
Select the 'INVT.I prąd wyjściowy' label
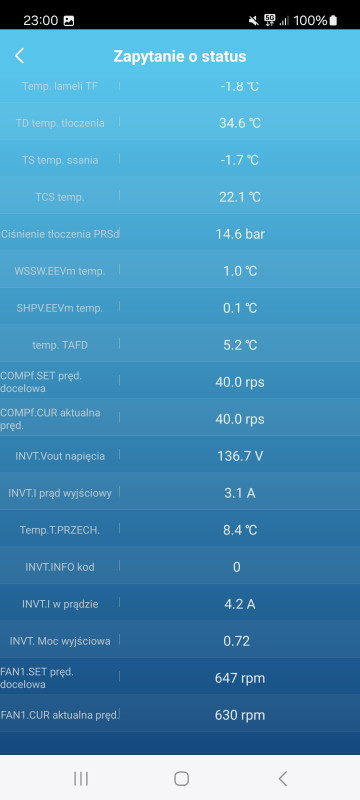pos(60,493)
